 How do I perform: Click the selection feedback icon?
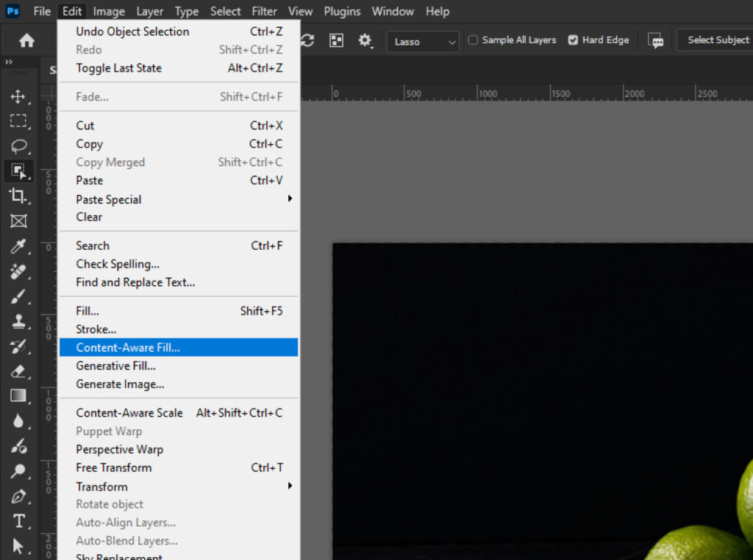(x=655, y=40)
